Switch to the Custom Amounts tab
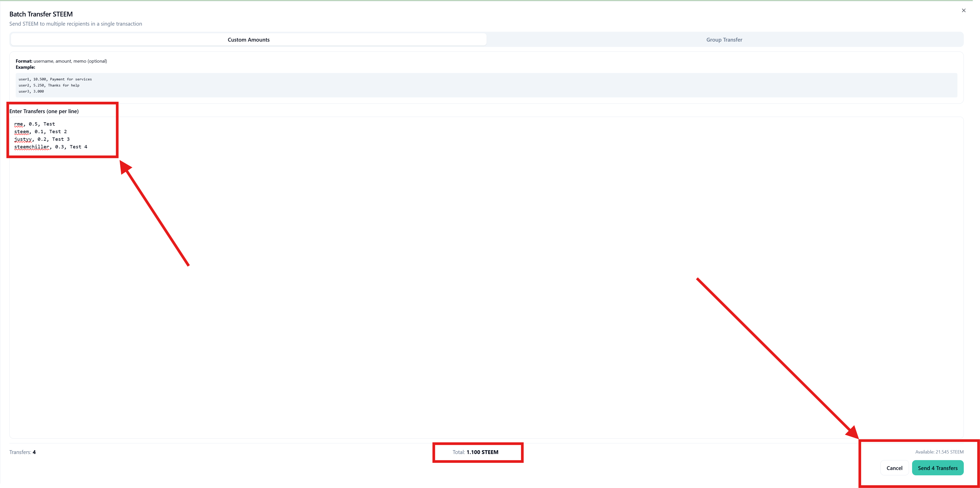The height and width of the screenshot is (488, 980). click(248, 40)
